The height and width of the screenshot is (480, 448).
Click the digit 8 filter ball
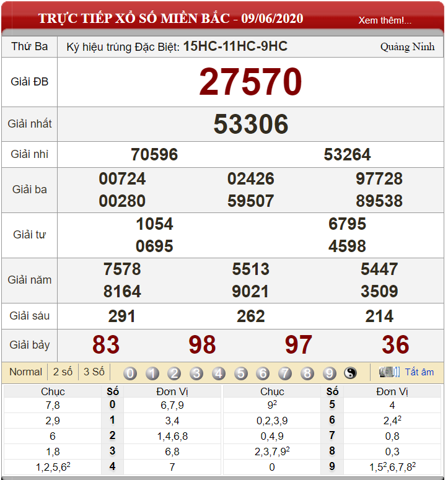[x=307, y=373]
